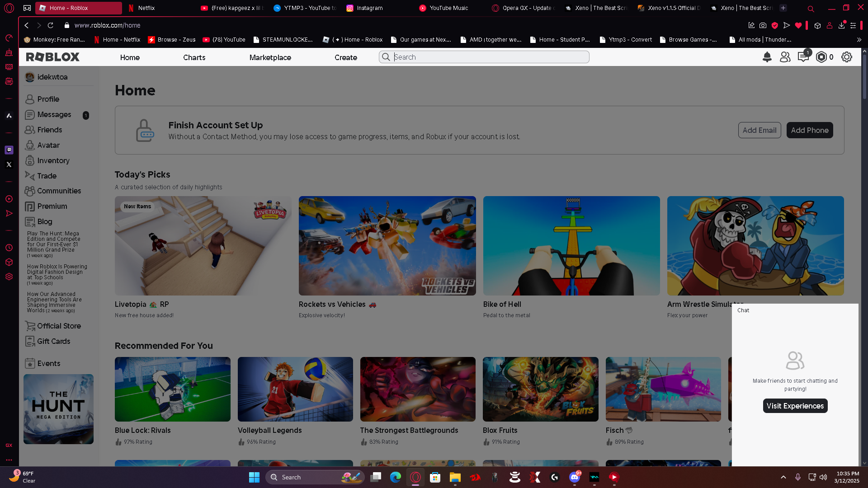
Task: Open the Roblox notifications bell
Action: [x=767, y=57]
